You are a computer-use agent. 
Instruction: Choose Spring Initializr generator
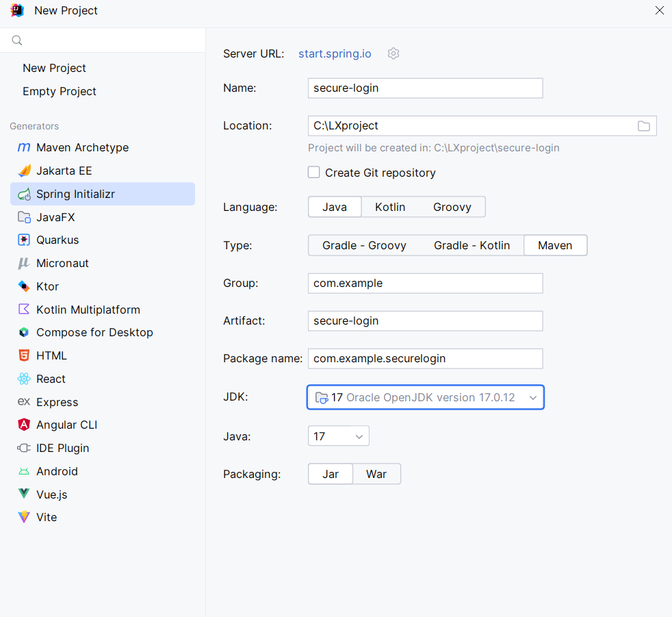point(103,194)
